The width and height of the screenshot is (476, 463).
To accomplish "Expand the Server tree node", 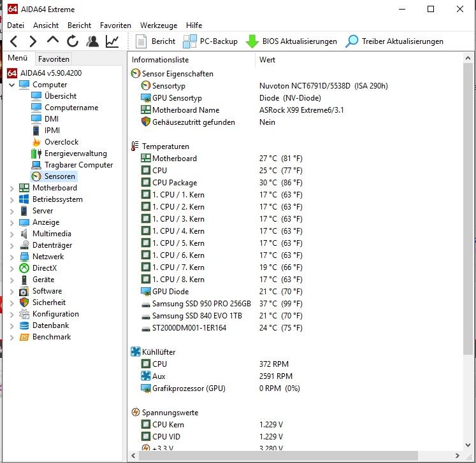I will (12, 211).
